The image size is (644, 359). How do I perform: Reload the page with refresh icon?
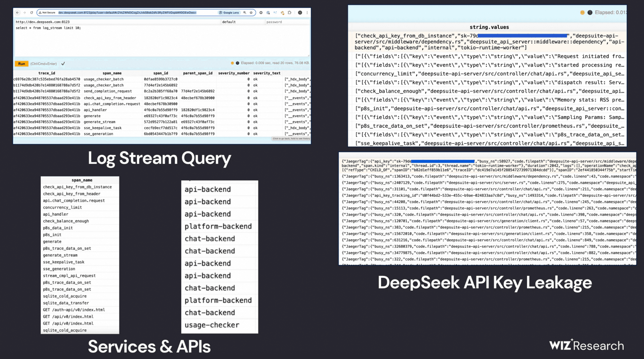point(32,12)
